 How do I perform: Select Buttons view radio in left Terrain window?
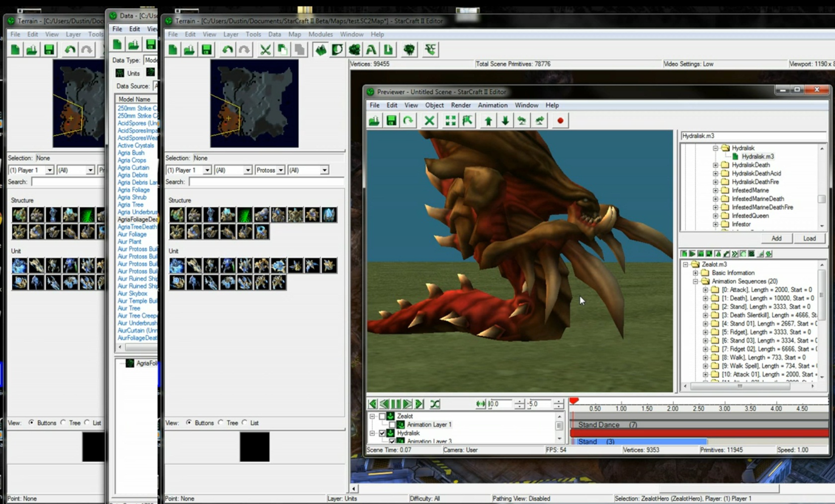click(31, 422)
